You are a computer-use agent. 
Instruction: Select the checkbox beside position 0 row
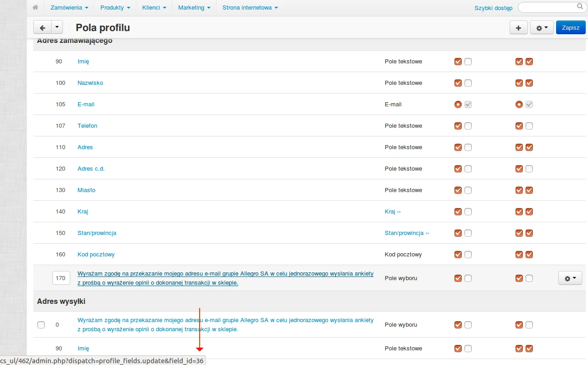pyautogui.click(x=41, y=325)
